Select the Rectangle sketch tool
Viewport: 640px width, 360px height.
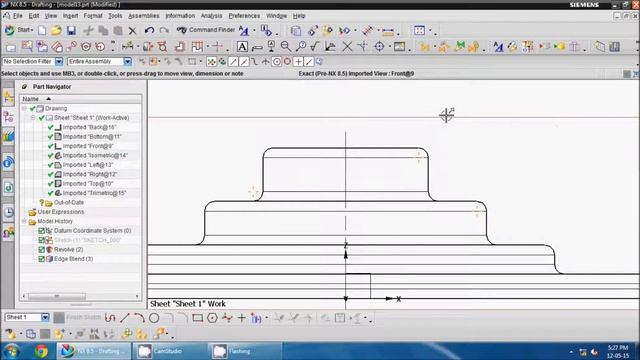pyautogui.click(x=198, y=318)
